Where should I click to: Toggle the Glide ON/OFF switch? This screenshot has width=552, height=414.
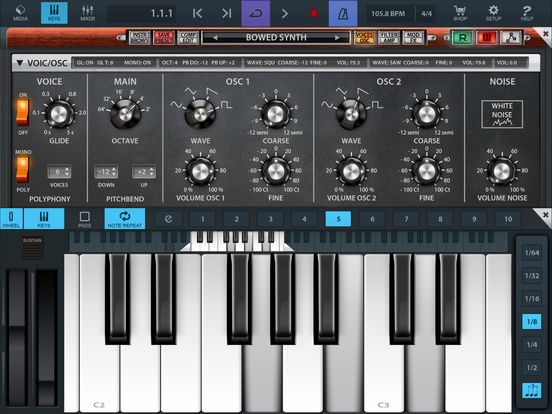[x=23, y=112]
